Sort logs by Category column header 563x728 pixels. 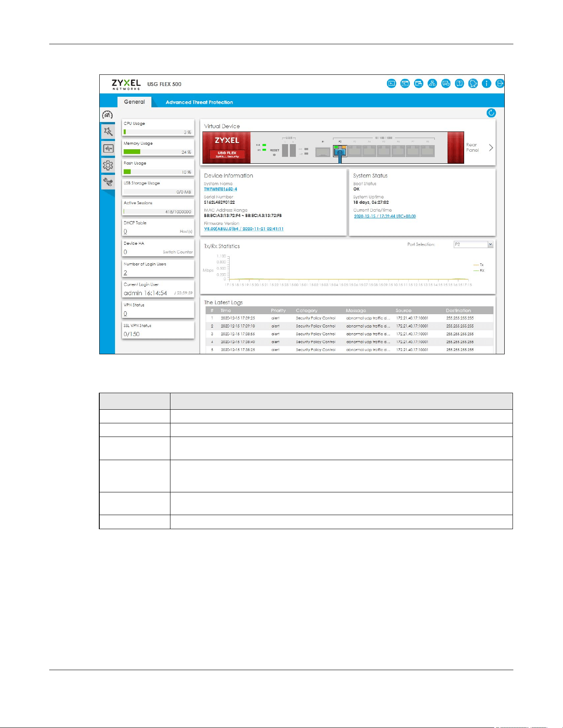(307, 310)
